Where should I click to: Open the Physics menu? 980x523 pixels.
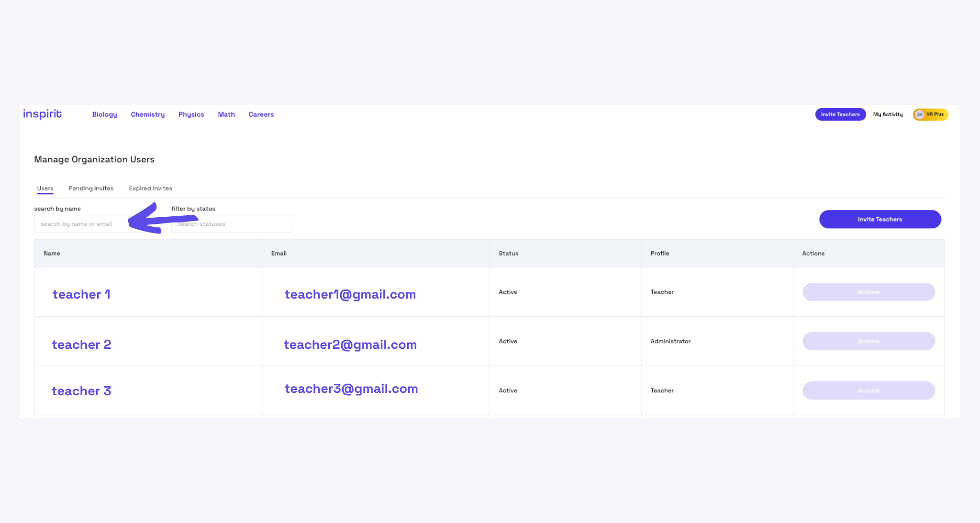point(191,114)
